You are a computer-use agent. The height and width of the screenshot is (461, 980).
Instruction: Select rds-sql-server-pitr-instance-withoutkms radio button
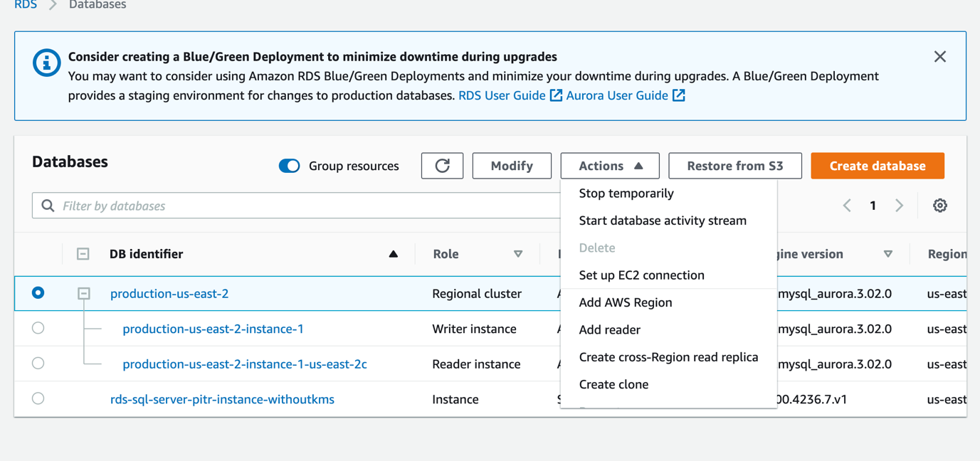(38, 398)
